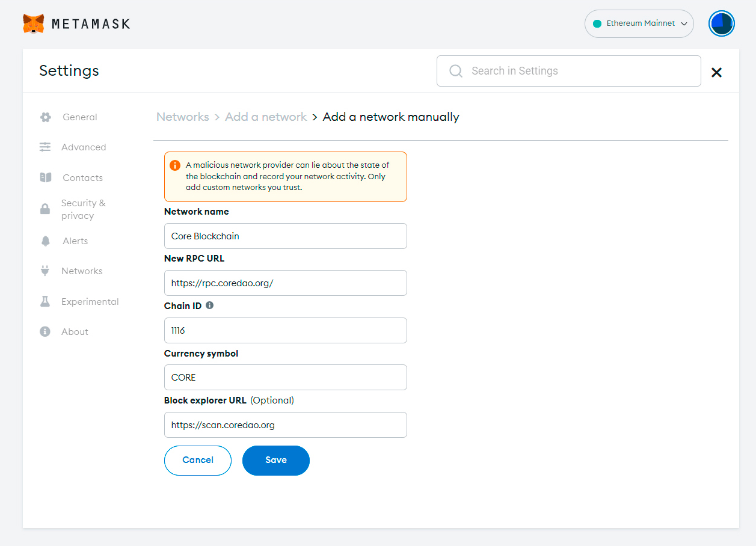Click the Advanced sliders icon
The width and height of the screenshot is (756, 546).
click(45, 147)
